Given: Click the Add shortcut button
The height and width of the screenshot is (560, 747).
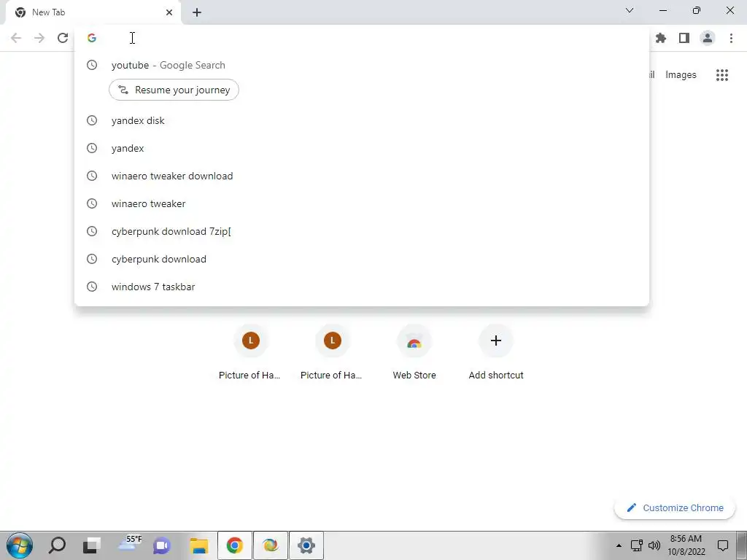Looking at the screenshot, I should 496,353.
